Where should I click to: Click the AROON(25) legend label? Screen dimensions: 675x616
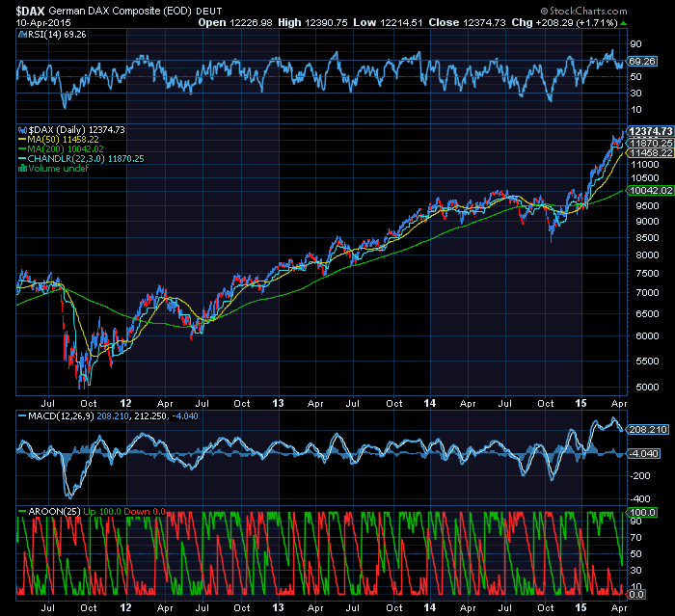coord(54,511)
